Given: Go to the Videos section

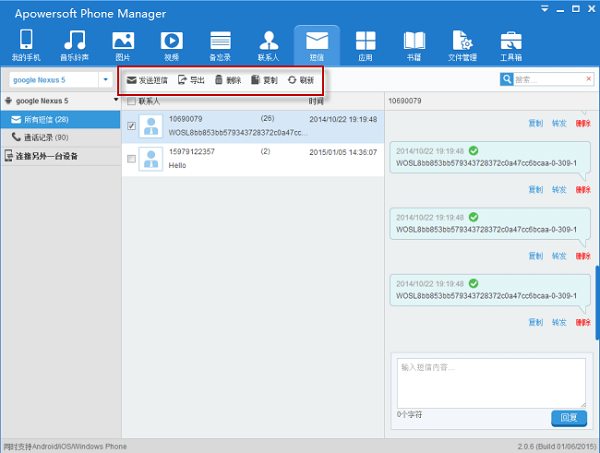Looking at the screenshot, I should (171, 45).
